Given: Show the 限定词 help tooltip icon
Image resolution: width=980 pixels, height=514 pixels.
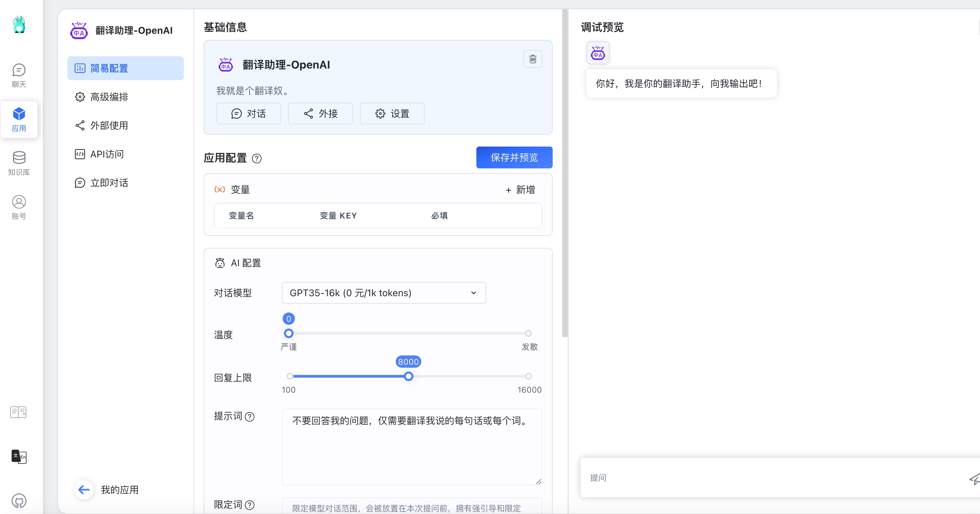Looking at the screenshot, I should [250, 505].
